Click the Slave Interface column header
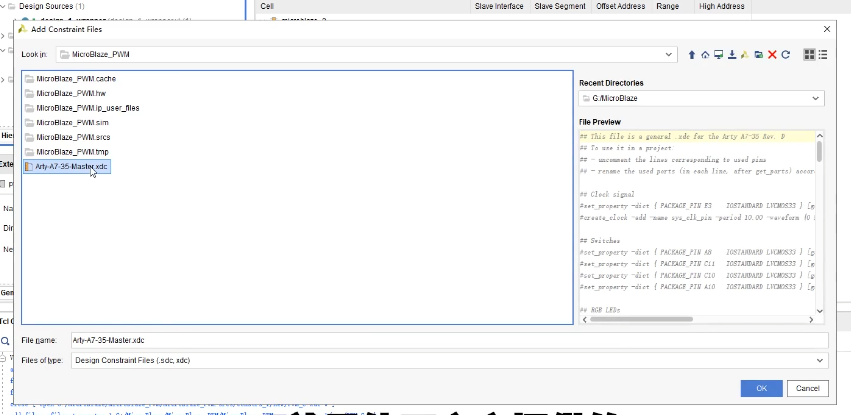 click(499, 7)
